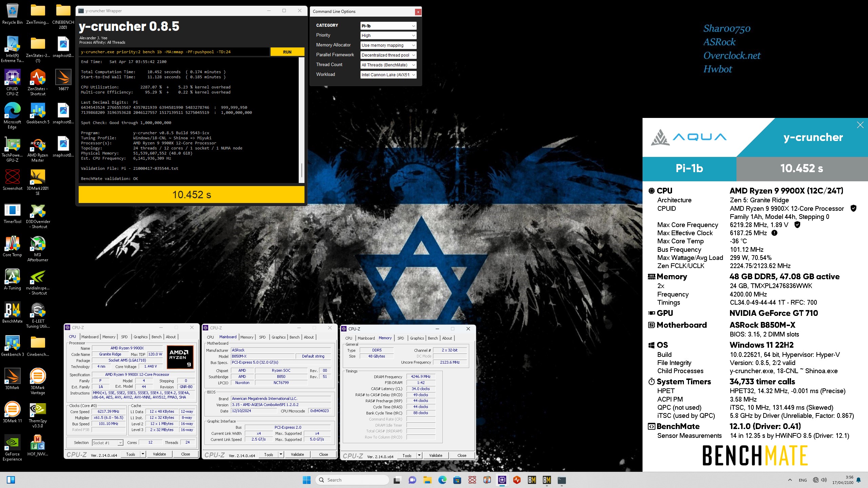Click the yellow 10.452 s result bar

[192, 195]
